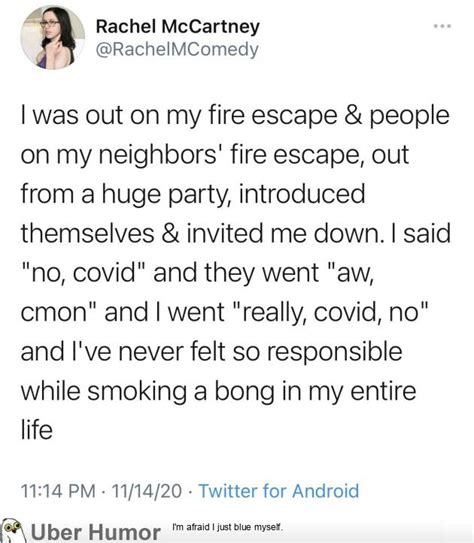
Task: Click the tweet line starting "I was out on"
Action: click(235, 116)
